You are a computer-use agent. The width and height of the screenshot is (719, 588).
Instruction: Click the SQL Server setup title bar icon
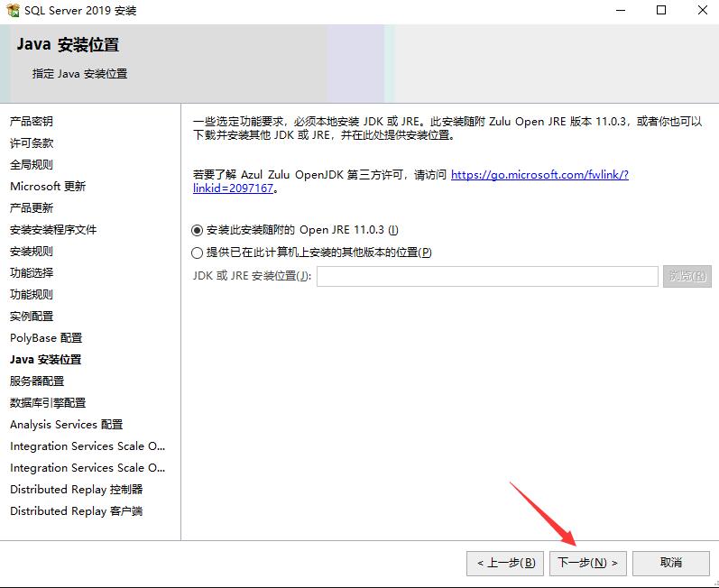pos(13,10)
